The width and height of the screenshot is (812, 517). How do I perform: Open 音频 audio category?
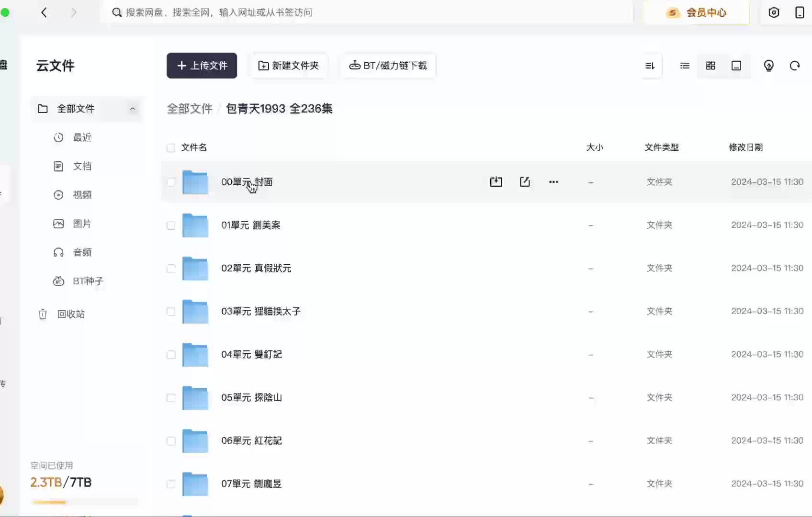[x=82, y=252]
